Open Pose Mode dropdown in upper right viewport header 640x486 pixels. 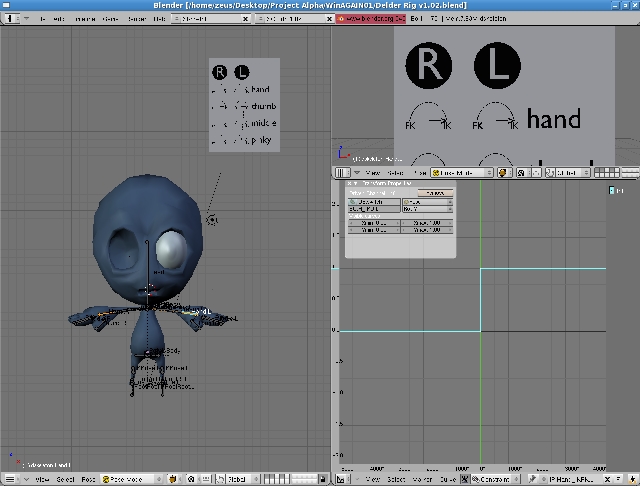coord(462,173)
